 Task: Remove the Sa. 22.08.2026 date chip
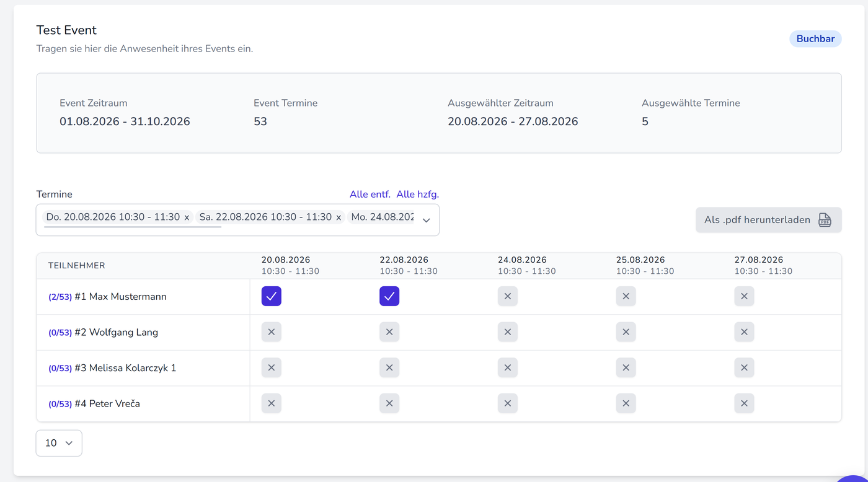click(x=339, y=217)
